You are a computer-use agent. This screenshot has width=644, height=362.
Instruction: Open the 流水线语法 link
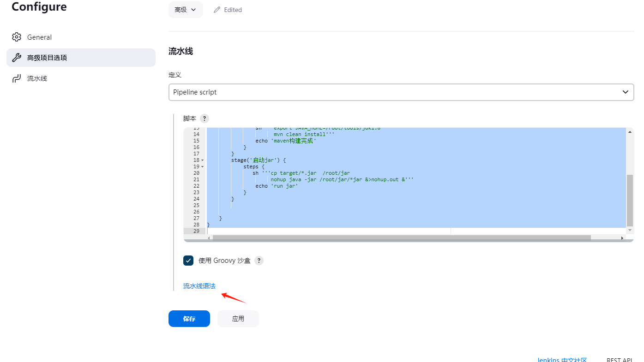[199, 286]
